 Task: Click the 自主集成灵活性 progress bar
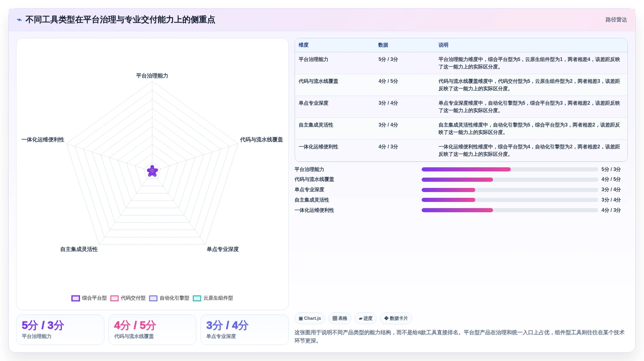(x=510, y=200)
